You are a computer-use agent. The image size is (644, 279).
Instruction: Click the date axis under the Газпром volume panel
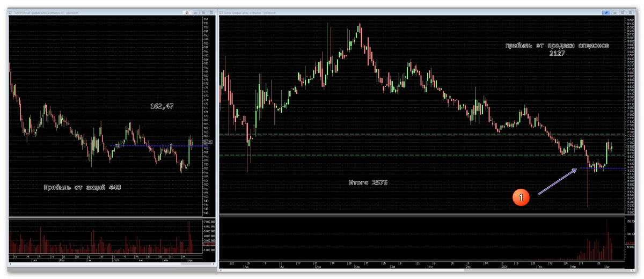pyautogui.click(x=105, y=259)
